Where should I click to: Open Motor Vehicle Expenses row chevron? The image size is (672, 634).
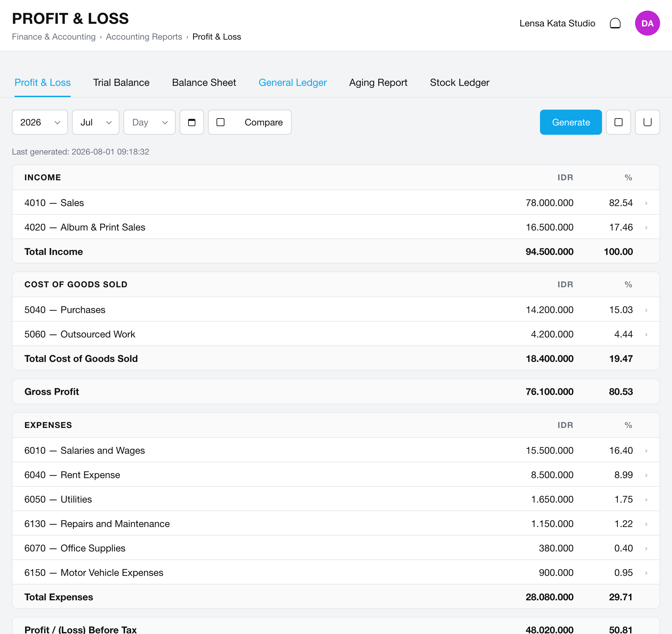point(646,573)
